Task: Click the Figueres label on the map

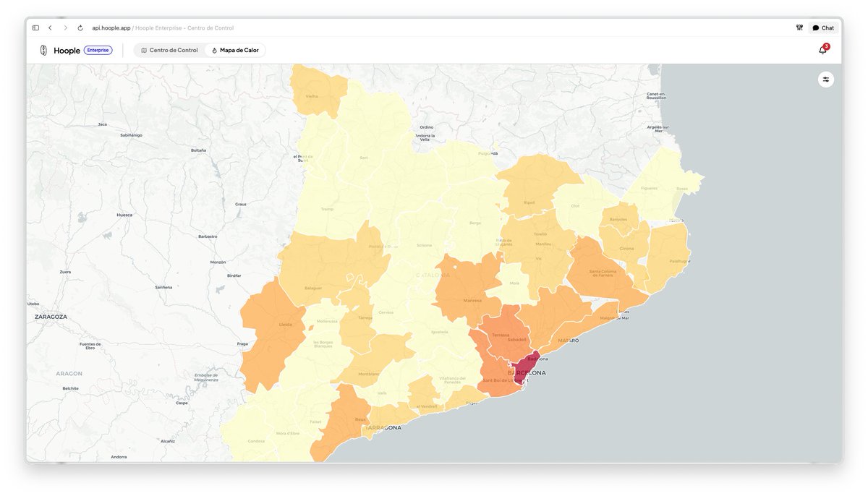Action: tap(650, 188)
